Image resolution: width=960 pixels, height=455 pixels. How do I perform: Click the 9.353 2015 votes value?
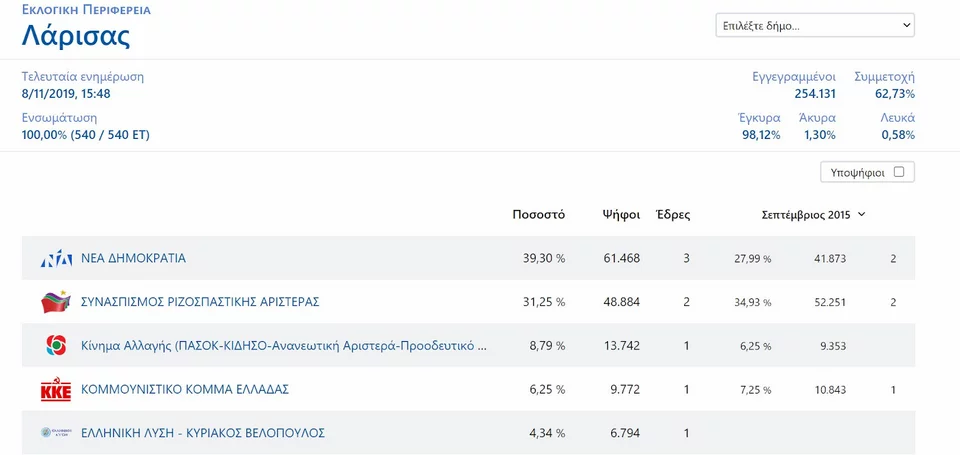click(x=833, y=347)
